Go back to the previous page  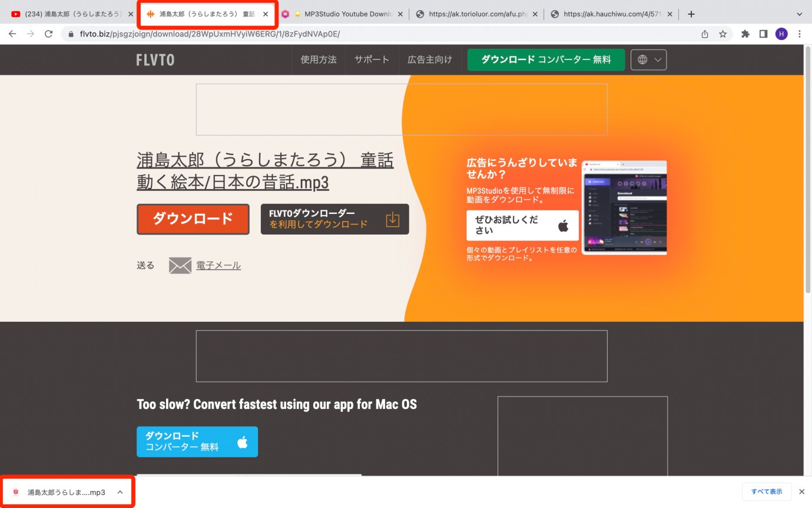[12, 34]
